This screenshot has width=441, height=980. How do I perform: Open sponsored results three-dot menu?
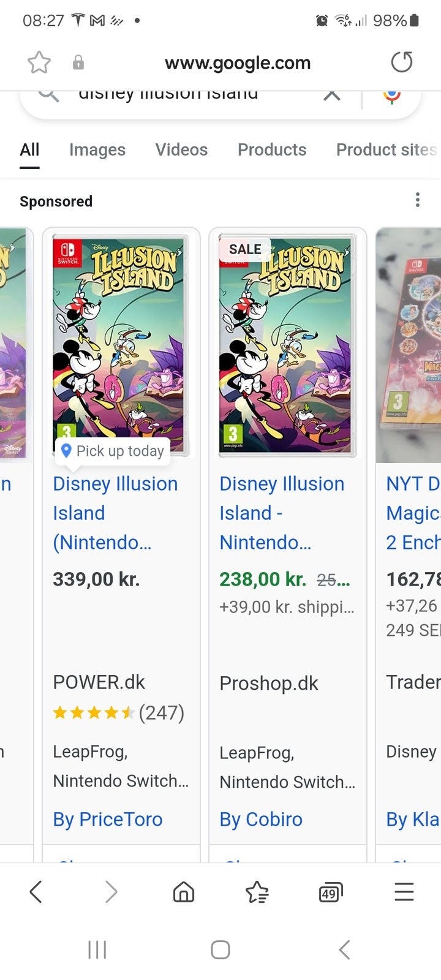[x=417, y=200]
